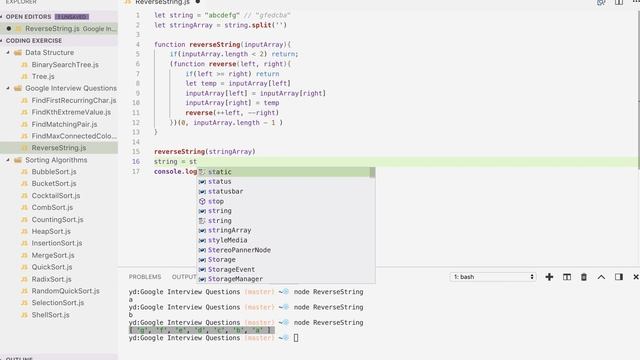640x360 pixels.
Task: Open MergeSort.js file
Action: click(x=53, y=256)
